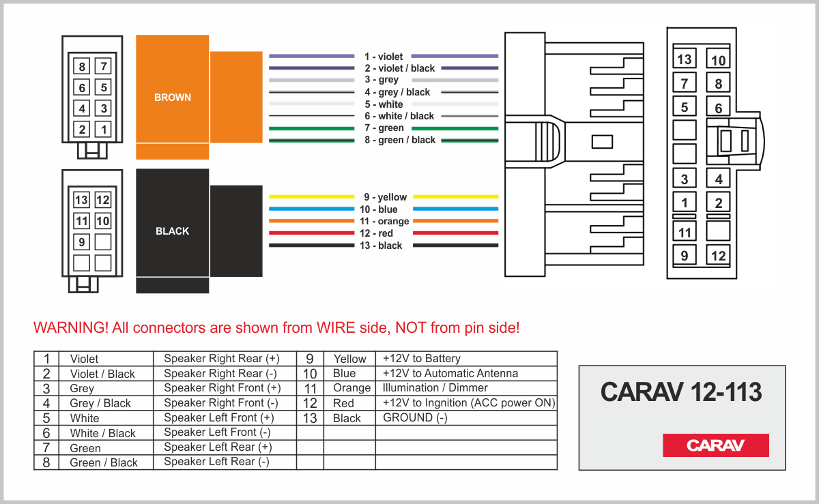Click pin 6 on right large connector

tap(718, 108)
